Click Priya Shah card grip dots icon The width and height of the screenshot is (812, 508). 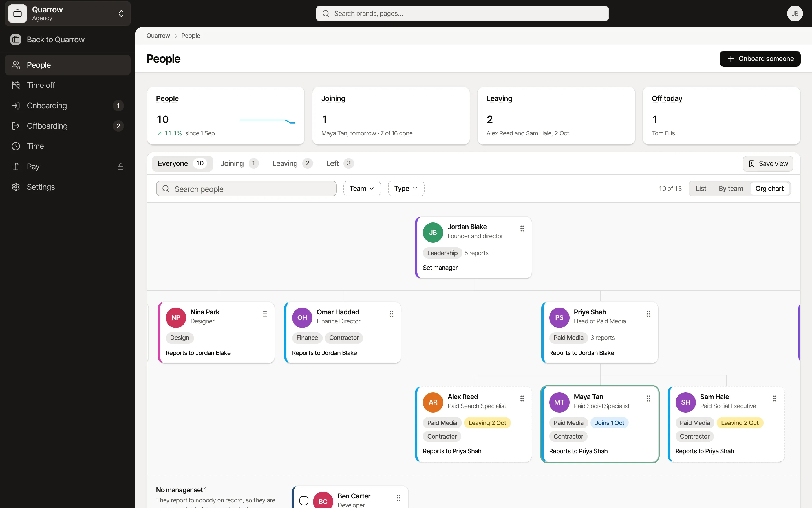(648, 314)
